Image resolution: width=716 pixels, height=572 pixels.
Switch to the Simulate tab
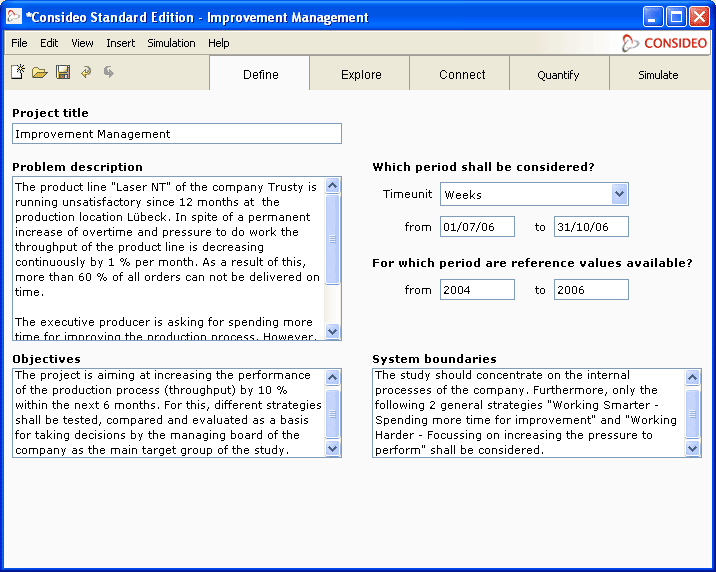click(x=658, y=74)
